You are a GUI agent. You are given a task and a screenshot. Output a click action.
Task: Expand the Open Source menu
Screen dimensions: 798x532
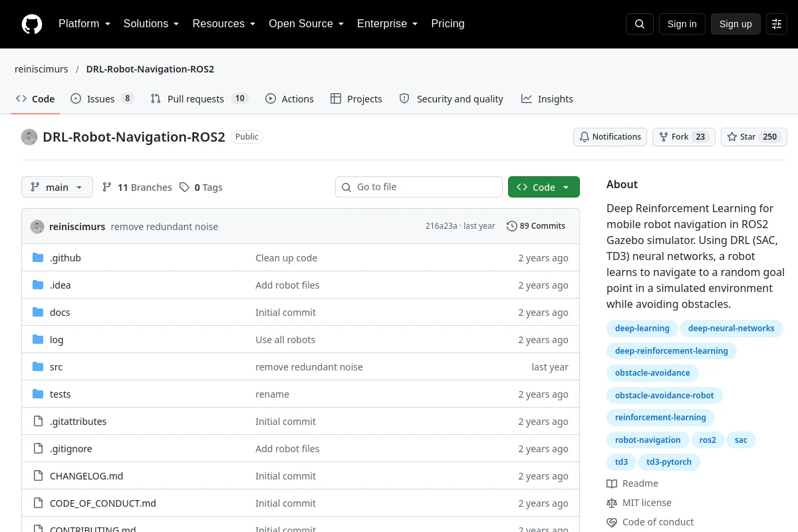[x=306, y=24]
